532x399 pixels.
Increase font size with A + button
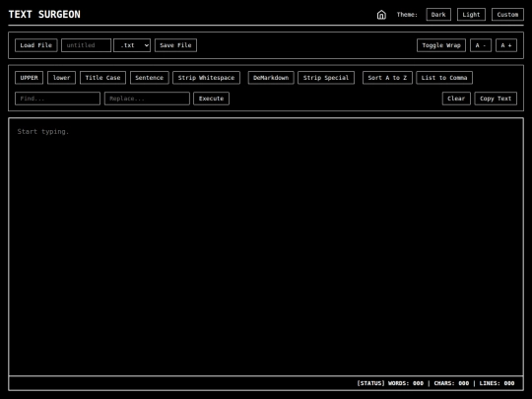[x=506, y=45]
